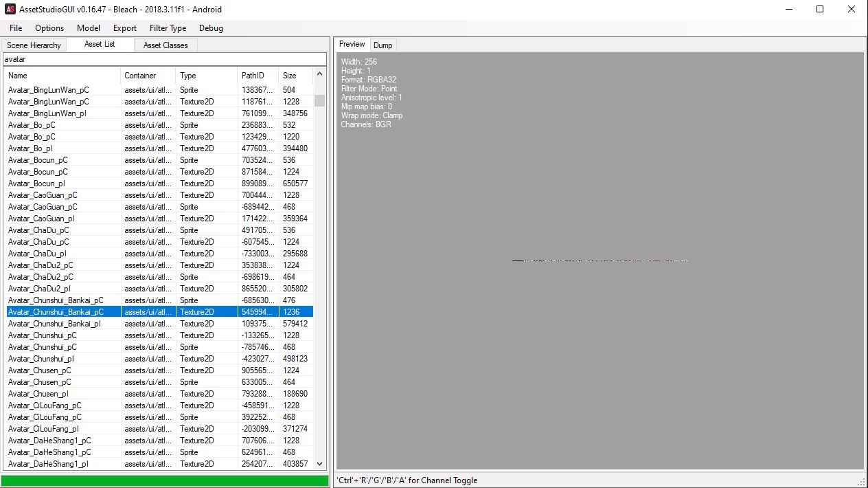Close the AssetStudioGUI window
This screenshot has width=868, height=488.
click(x=852, y=10)
